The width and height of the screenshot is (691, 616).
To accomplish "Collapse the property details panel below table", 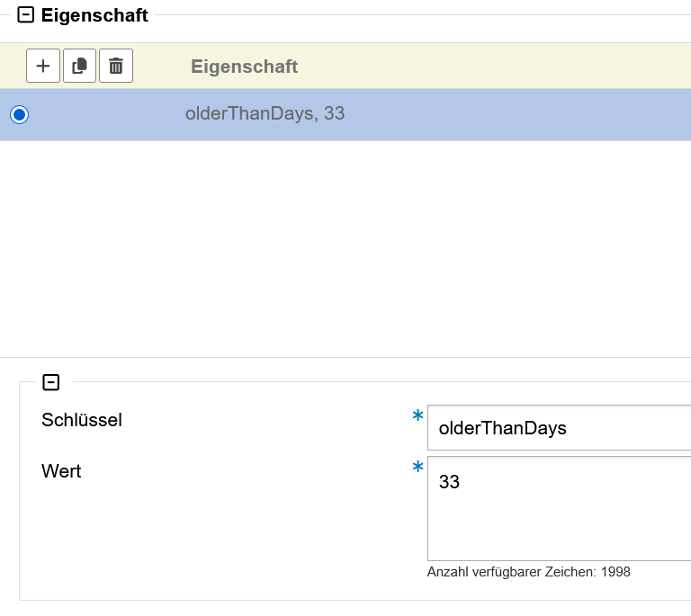I will (51, 382).
